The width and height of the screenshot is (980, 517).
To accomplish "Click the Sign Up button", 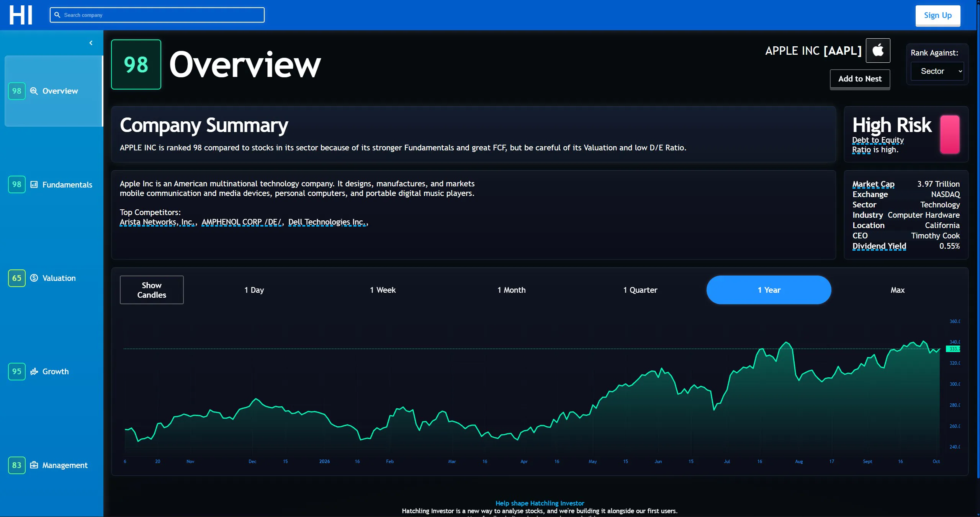I will (x=938, y=15).
